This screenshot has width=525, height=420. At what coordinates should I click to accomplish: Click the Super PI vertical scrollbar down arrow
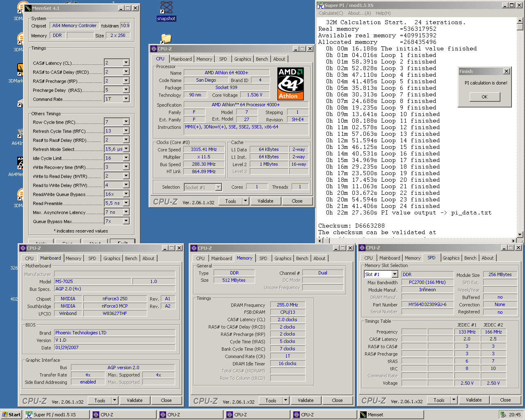[520, 235]
